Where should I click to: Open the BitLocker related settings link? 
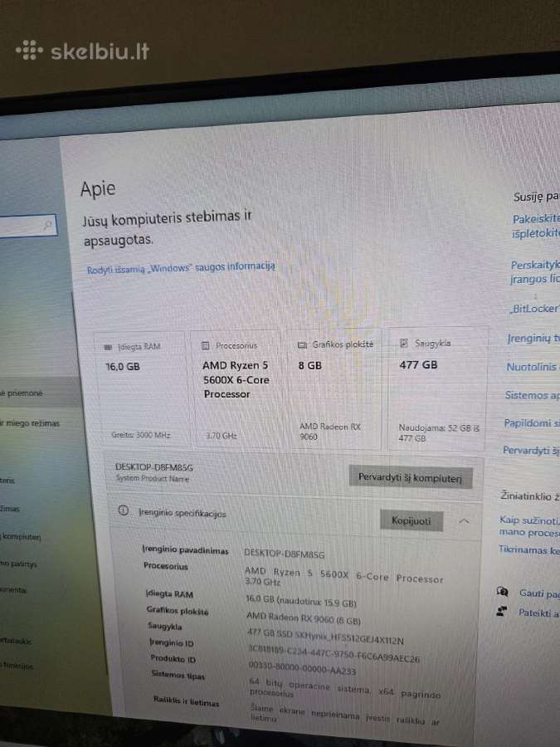click(x=533, y=309)
